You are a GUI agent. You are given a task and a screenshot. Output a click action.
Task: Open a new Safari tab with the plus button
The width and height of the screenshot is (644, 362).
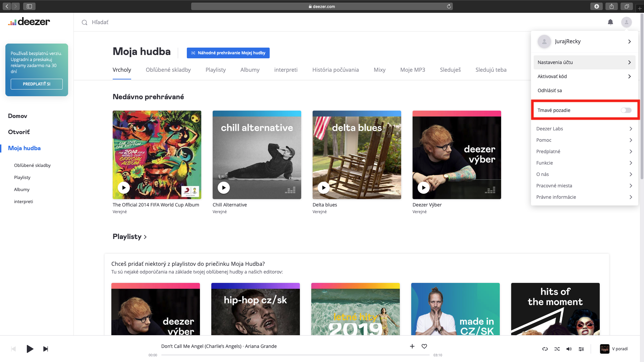coord(640,8)
